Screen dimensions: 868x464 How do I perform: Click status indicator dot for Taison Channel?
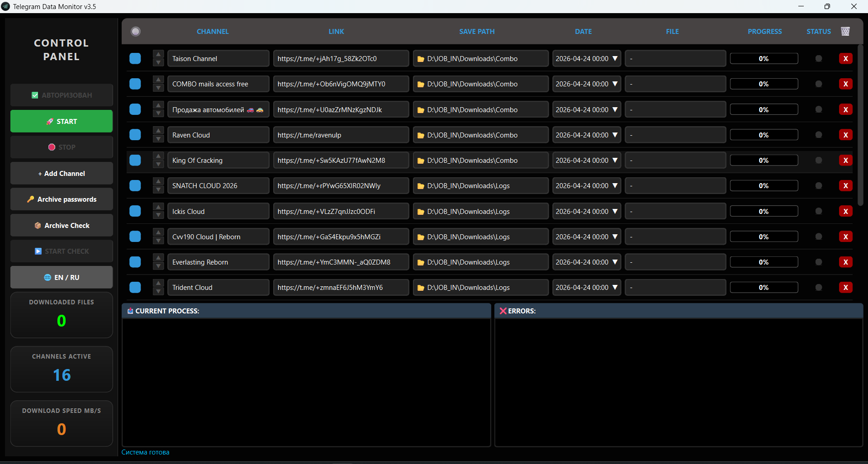[x=818, y=58]
